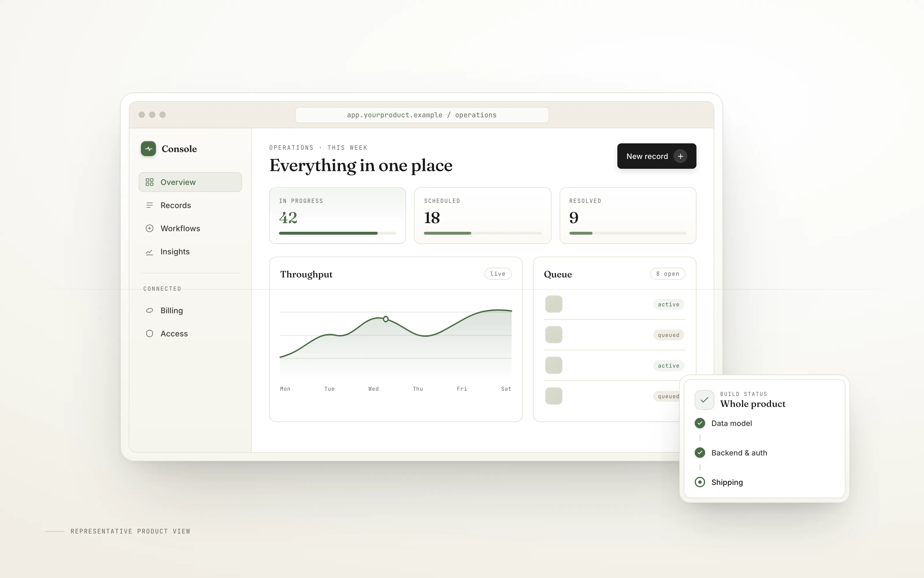Open the Resolved 9 card
The image size is (924, 578).
628,216
